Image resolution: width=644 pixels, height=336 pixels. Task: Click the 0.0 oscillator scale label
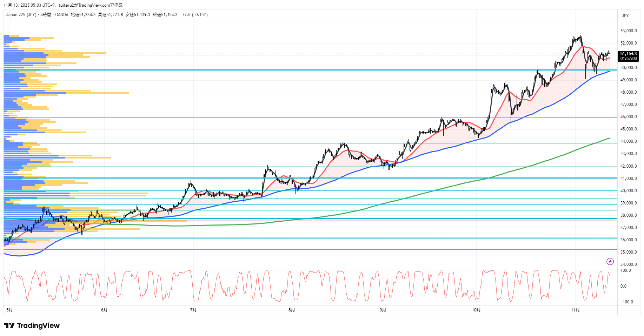(x=623, y=286)
